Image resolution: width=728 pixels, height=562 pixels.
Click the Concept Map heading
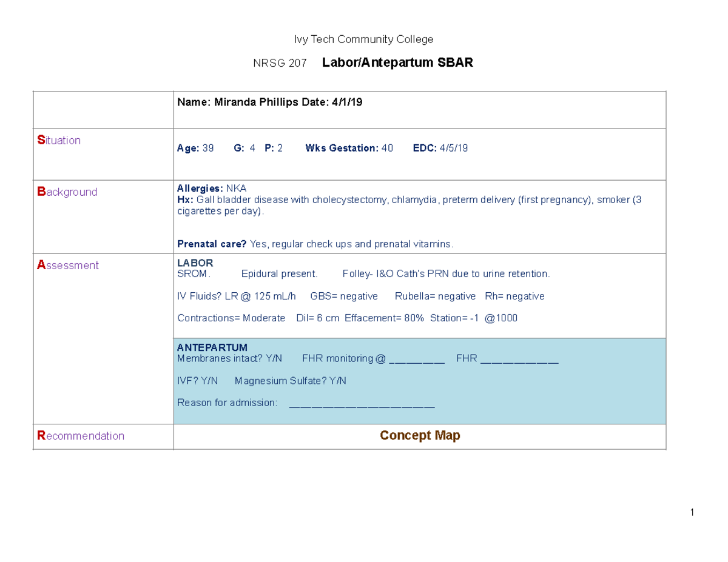pos(420,435)
